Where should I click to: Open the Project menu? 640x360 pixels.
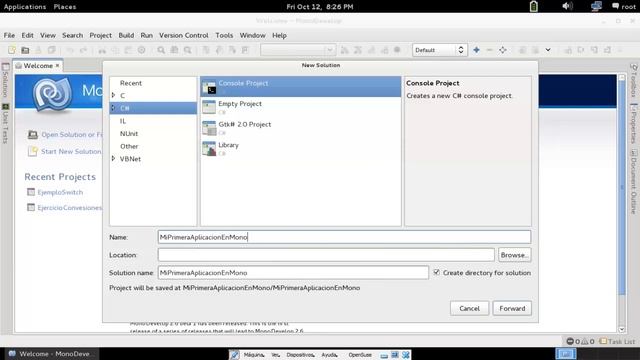100,35
